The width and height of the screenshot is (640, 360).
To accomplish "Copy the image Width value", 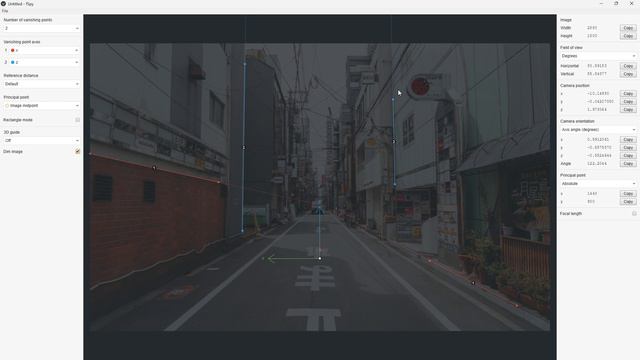I will click(x=628, y=28).
